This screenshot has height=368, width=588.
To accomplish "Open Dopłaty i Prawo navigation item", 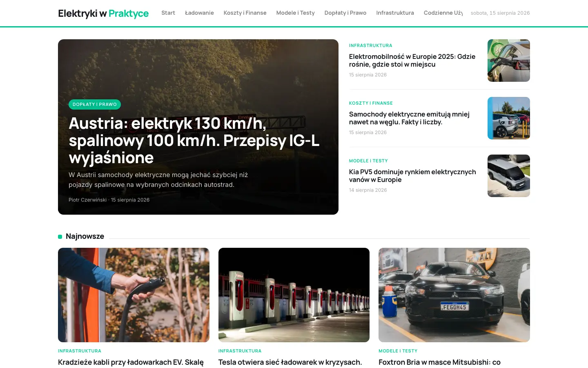I will 345,13.
